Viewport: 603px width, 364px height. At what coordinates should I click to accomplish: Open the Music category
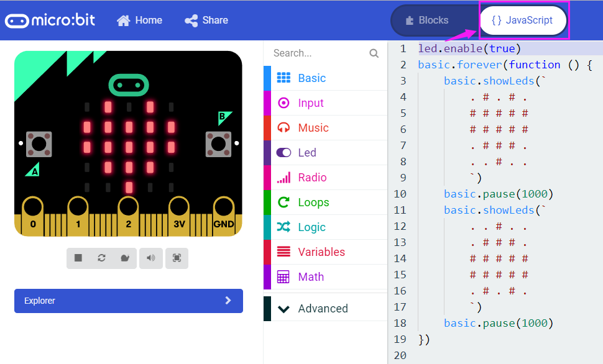point(325,127)
